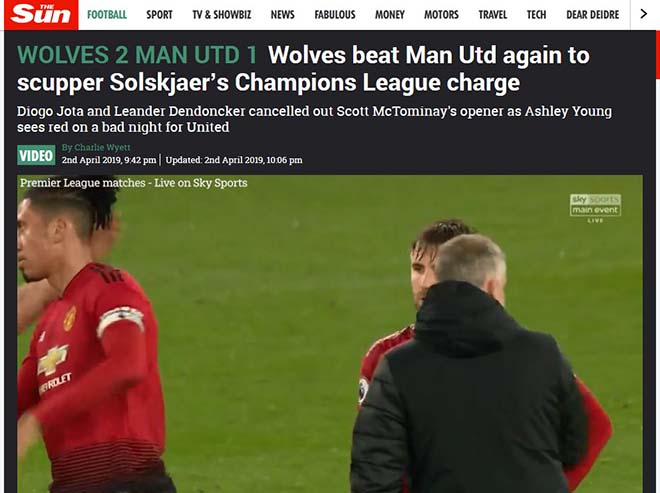Expand more navigation sections with right chevron

[643, 14]
